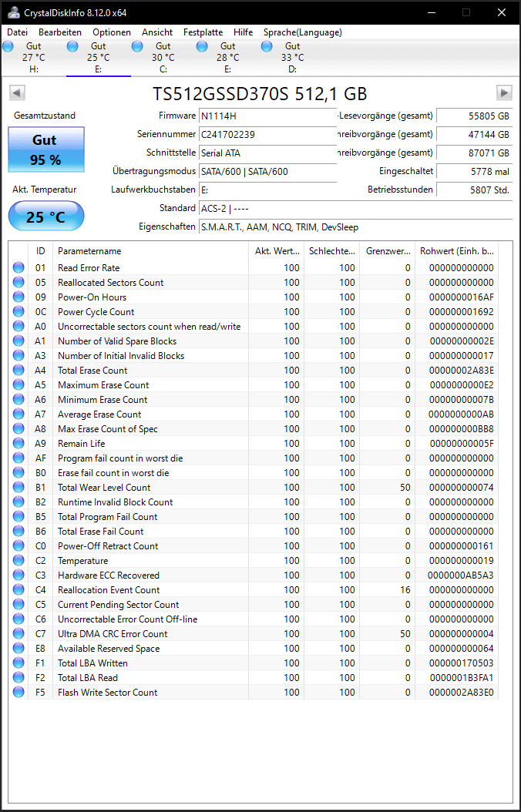Image resolution: width=521 pixels, height=812 pixels.
Task: Click the total reads value 55805 GB
Action: point(475,116)
